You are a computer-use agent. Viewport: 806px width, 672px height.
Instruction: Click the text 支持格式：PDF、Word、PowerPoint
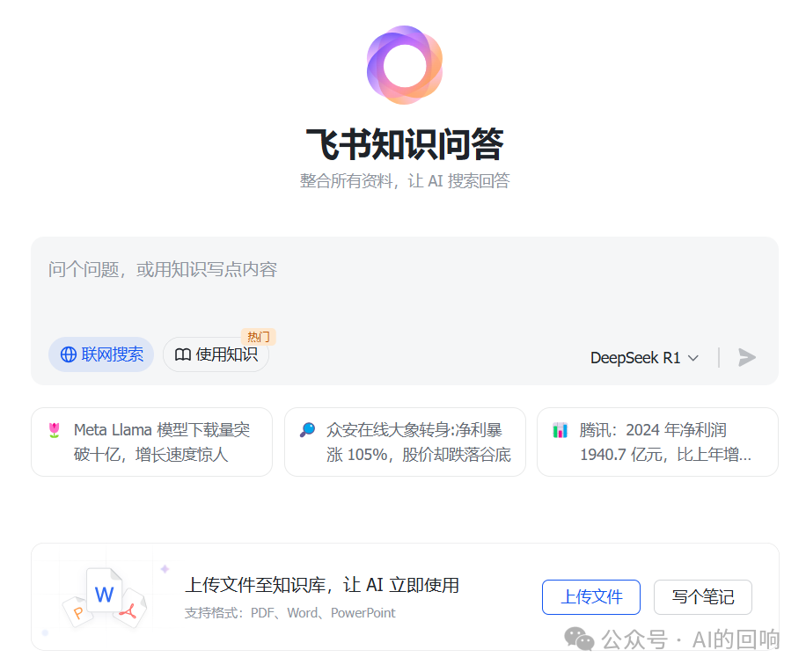pos(289,613)
